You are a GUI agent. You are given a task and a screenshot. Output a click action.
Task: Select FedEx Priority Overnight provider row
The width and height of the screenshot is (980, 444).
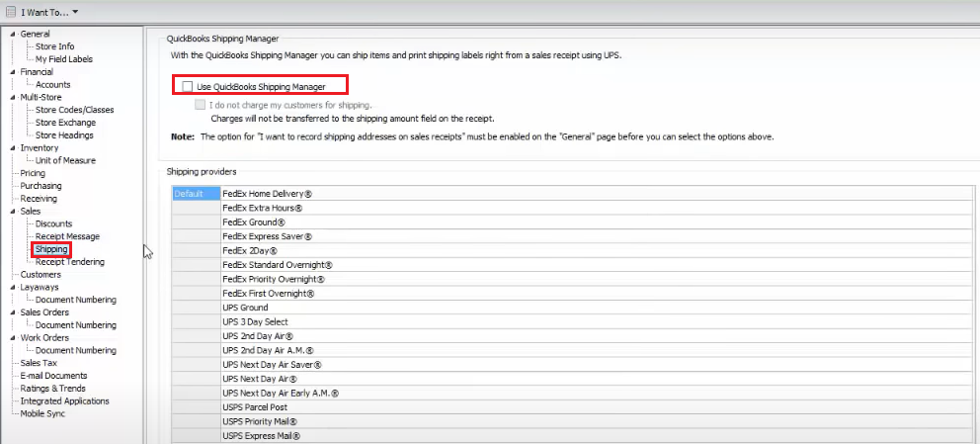point(597,279)
